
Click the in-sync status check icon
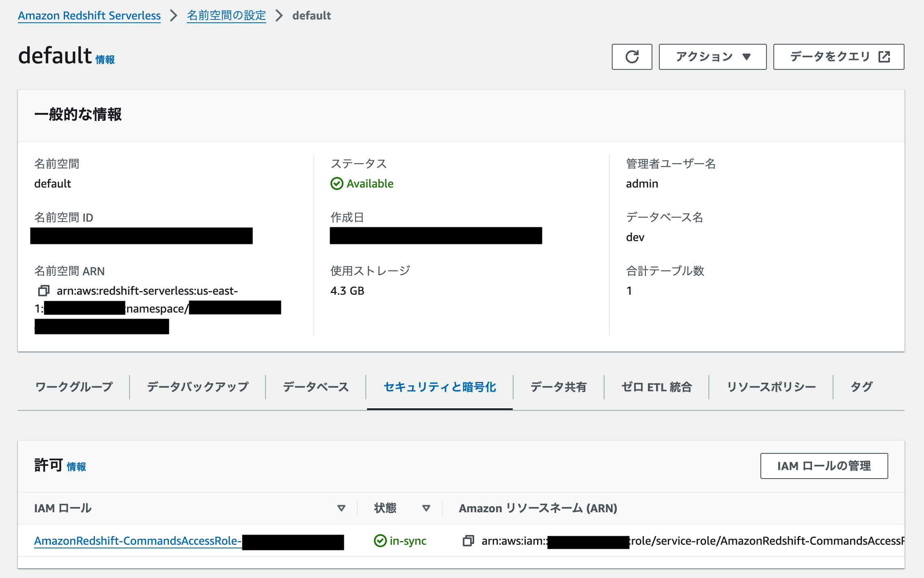[x=380, y=541]
